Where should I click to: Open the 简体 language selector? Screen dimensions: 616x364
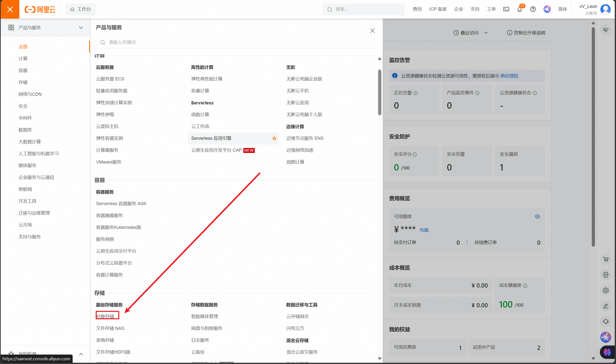(x=563, y=9)
